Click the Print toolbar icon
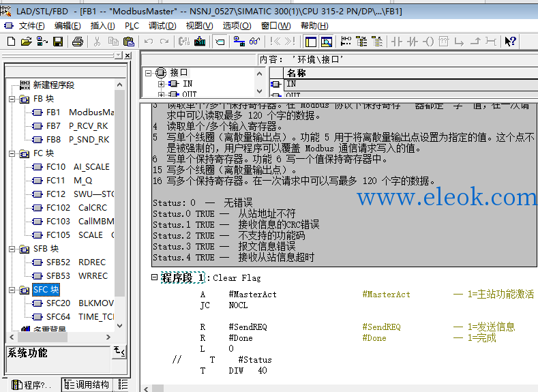Screen dimensions: 538x392 (x=78, y=42)
